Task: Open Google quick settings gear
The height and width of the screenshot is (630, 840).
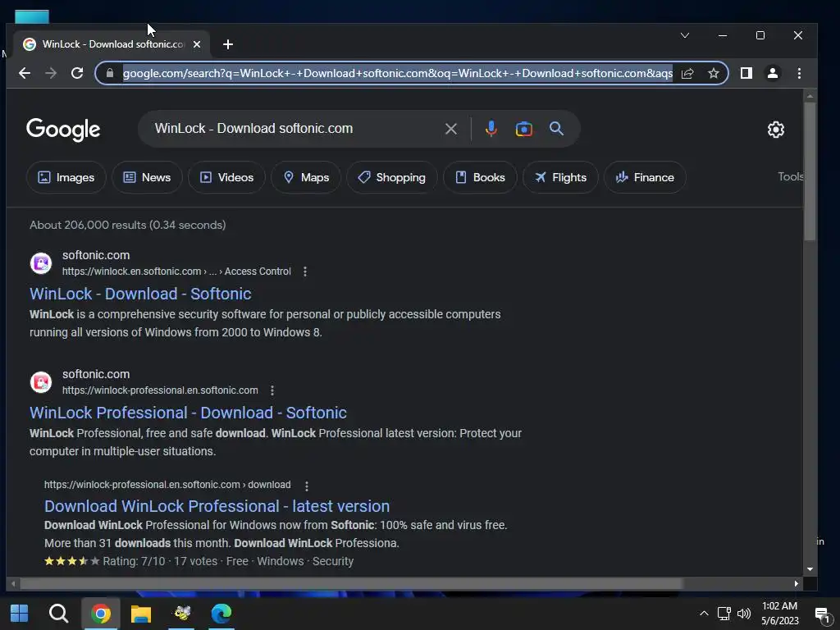Action: (x=776, y=129)
